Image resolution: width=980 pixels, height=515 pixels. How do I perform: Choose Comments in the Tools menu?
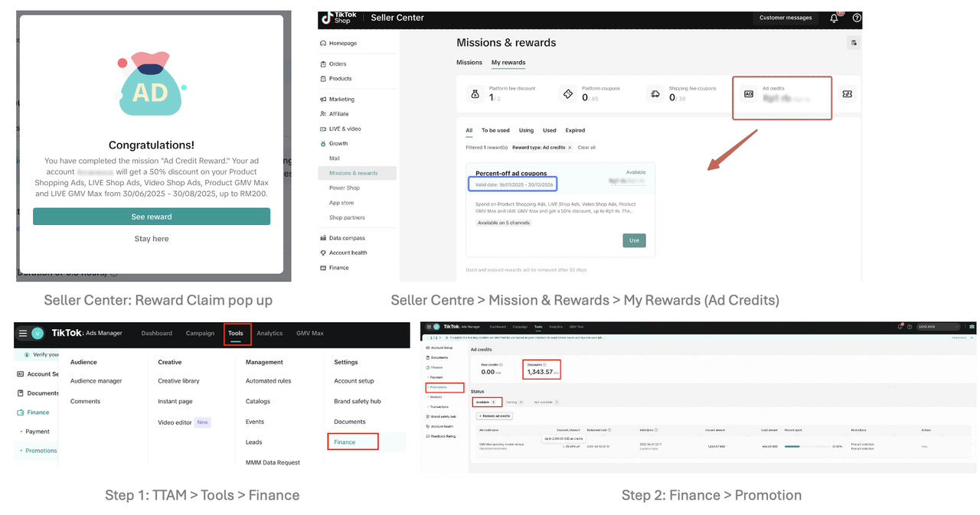(85, 401)
